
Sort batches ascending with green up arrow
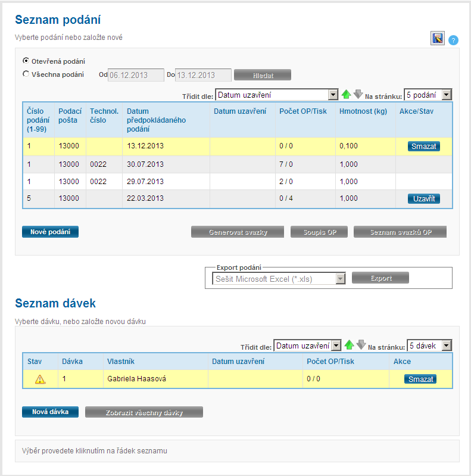point(350,346)
